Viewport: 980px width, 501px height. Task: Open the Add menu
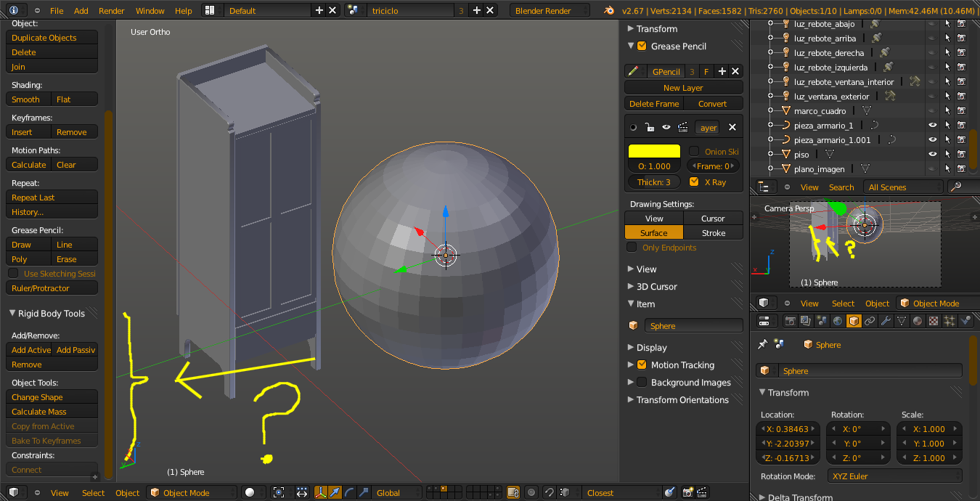click(81, 11)
